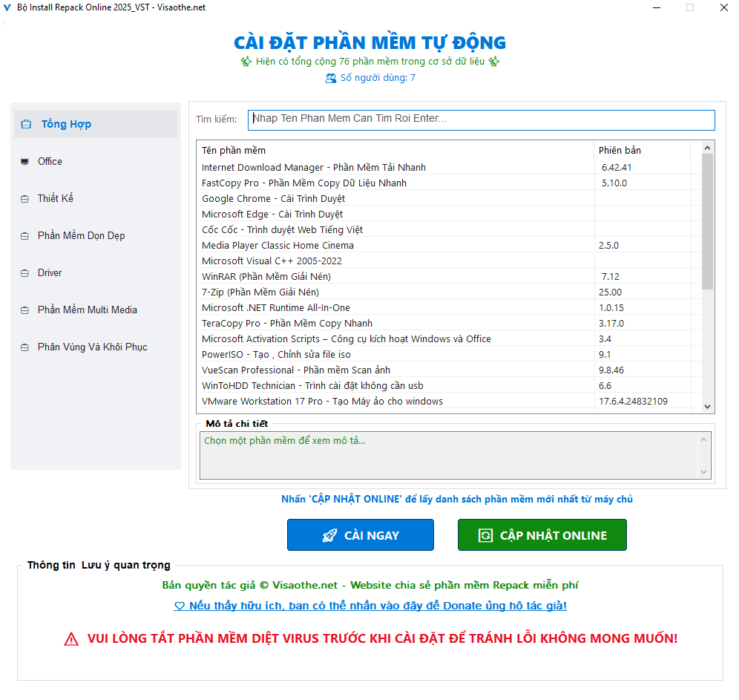The height and width of the screenshot is (700, 739).
Task: Minimize the installer window
Action: click(656, 7)
